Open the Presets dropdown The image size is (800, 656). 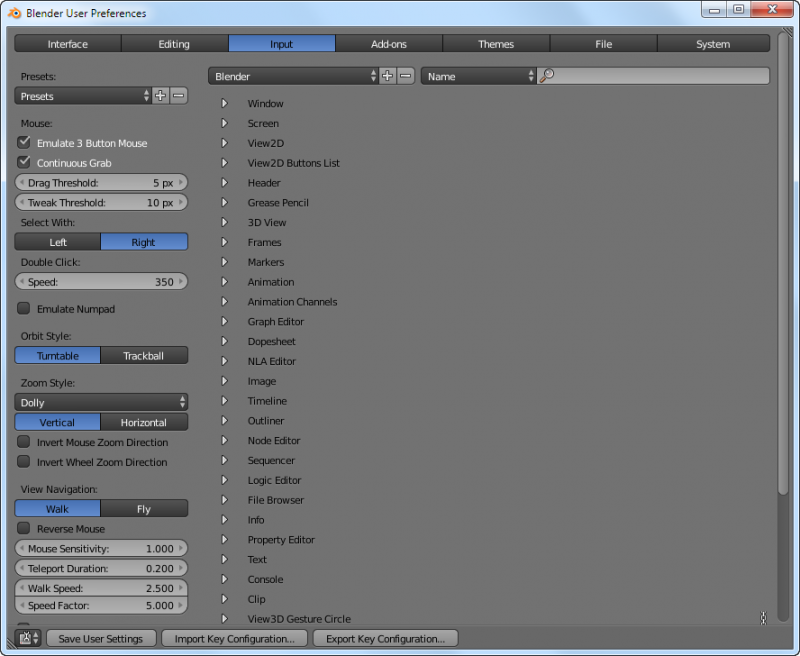(83, 96)
